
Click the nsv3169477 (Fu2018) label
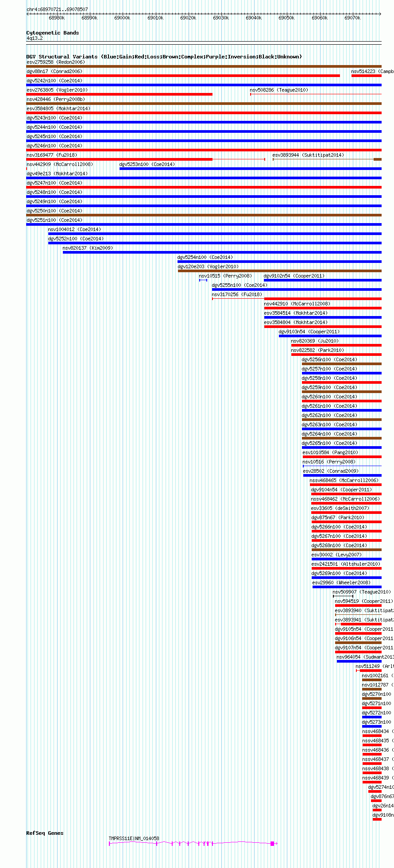coord(52,155)
